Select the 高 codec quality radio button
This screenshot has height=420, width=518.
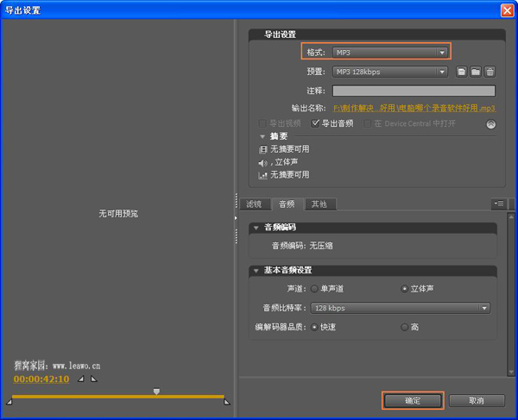(404, 328)
